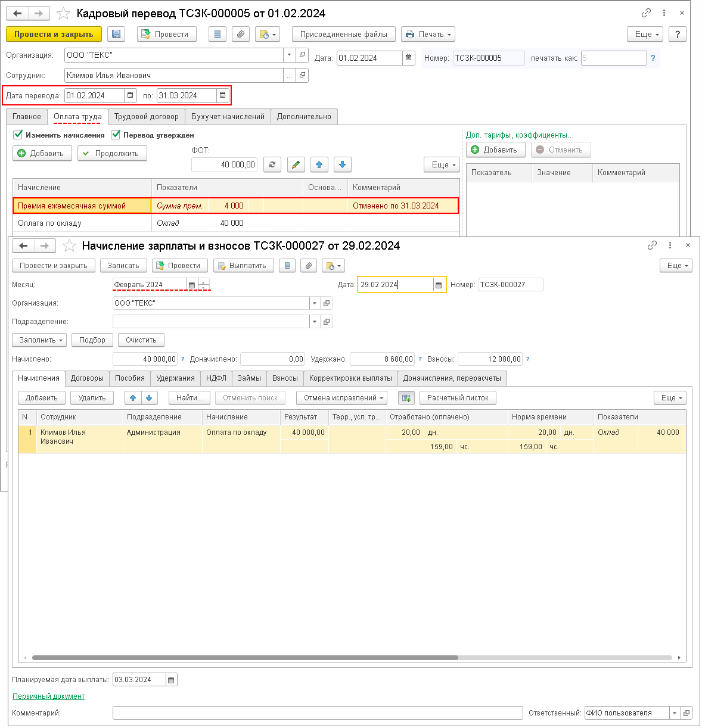Open the Первичный документ link
The image size is (702, 728).
(48, 696)
